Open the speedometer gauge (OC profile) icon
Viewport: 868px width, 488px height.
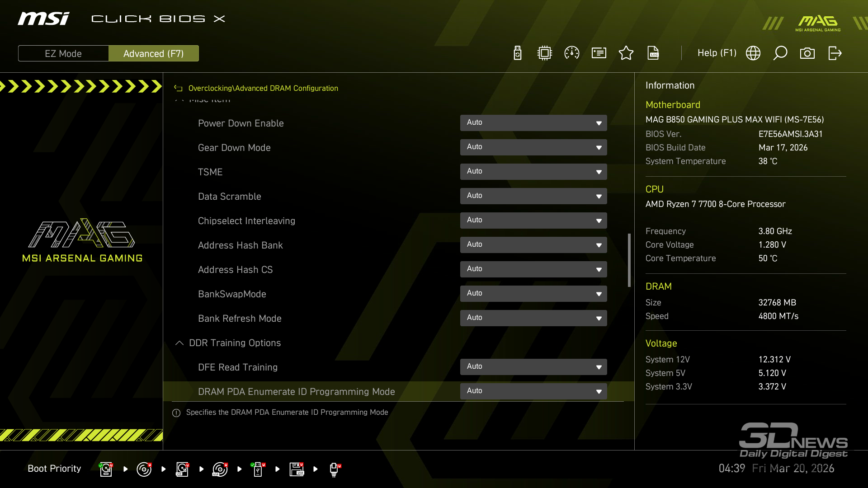(x=572, y=53)
